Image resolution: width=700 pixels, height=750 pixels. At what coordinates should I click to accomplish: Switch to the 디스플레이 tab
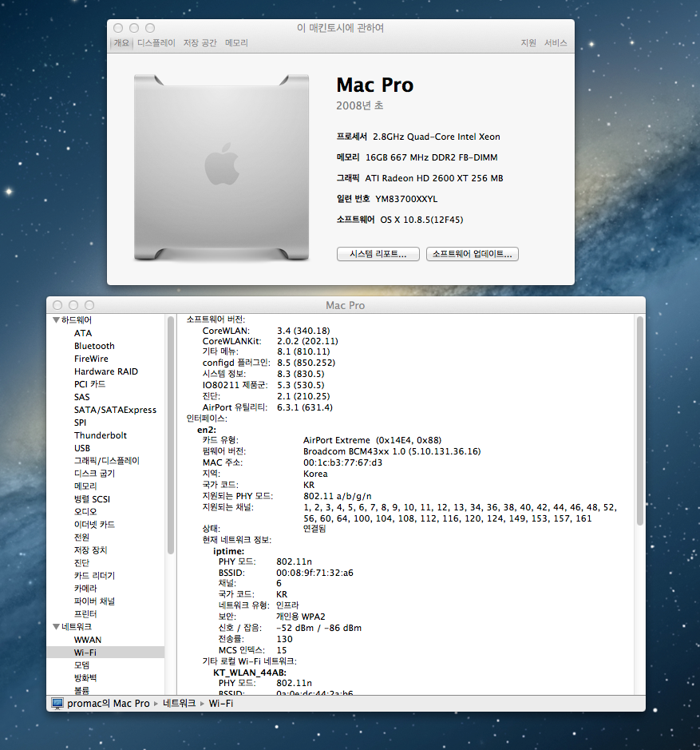tap(156, 43)
